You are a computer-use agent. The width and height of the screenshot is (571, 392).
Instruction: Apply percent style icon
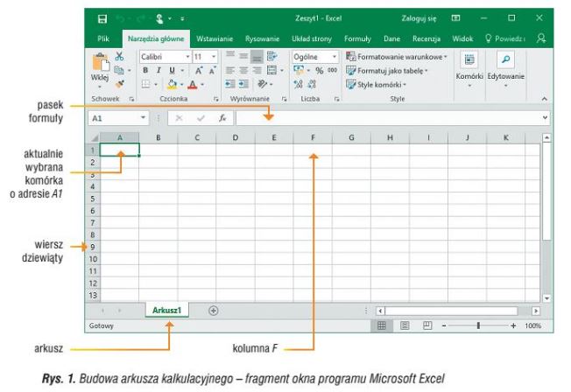tap(320, 71)
